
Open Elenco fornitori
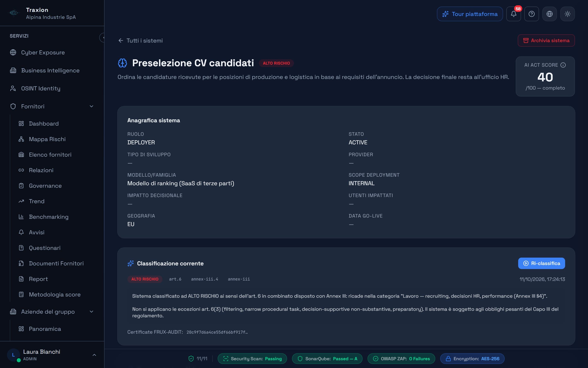point(56,155)
